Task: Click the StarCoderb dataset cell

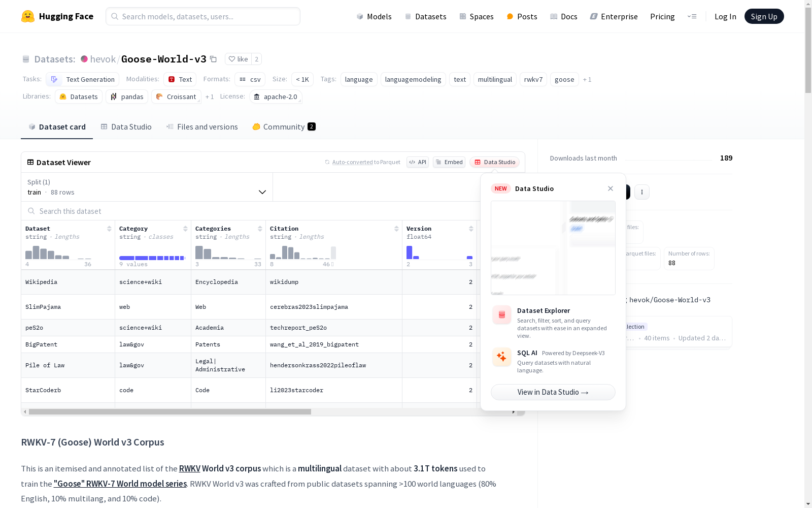Action: tap(68, 390)
